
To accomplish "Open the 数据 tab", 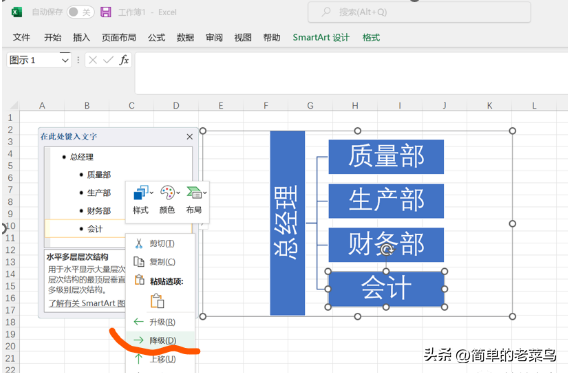I will tap(185, 37).
